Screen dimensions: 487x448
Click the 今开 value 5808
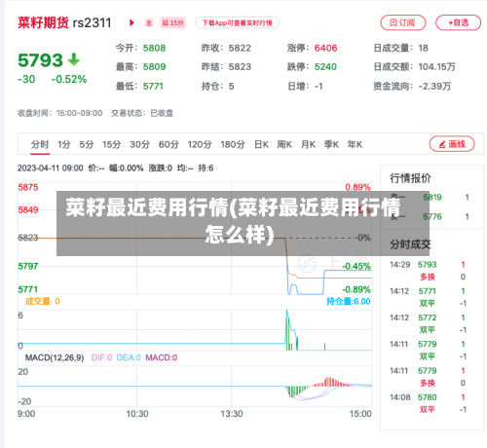(154, 48)
